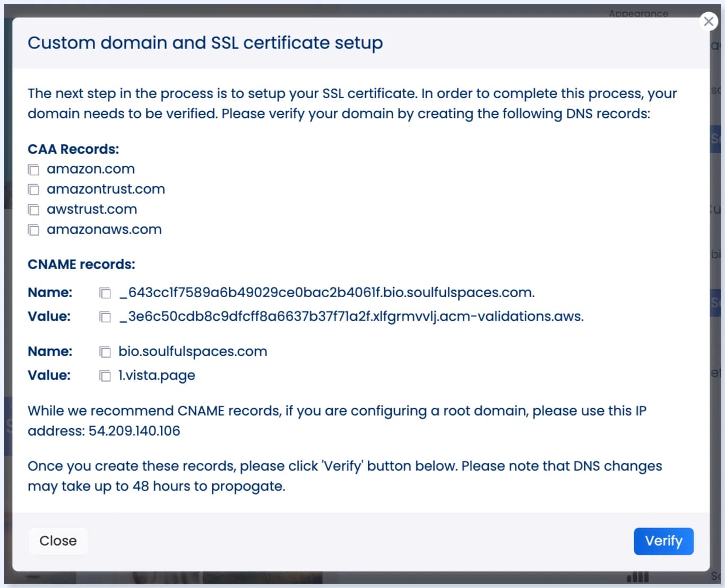Viewport: 725px width, 588px height.
Task: Click the dialog title Custom domain and SSL
Action: (205, 42)
